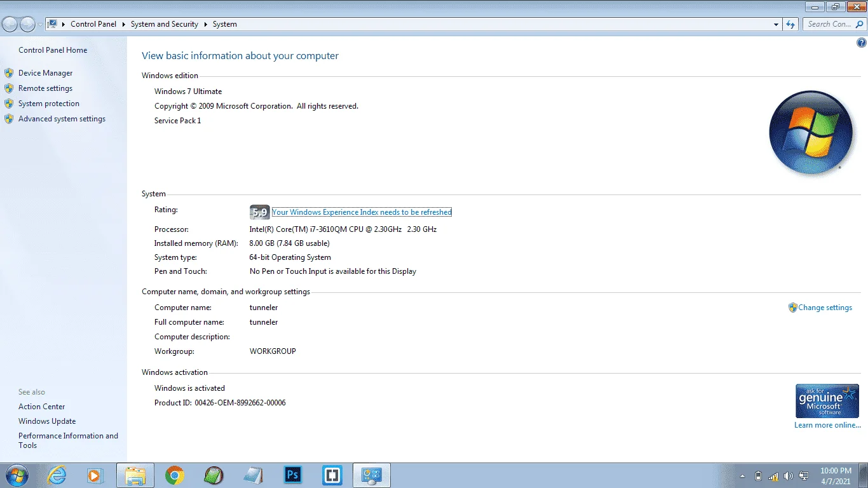
Task: Click the Forward navigation button
Action: point(27,24)
